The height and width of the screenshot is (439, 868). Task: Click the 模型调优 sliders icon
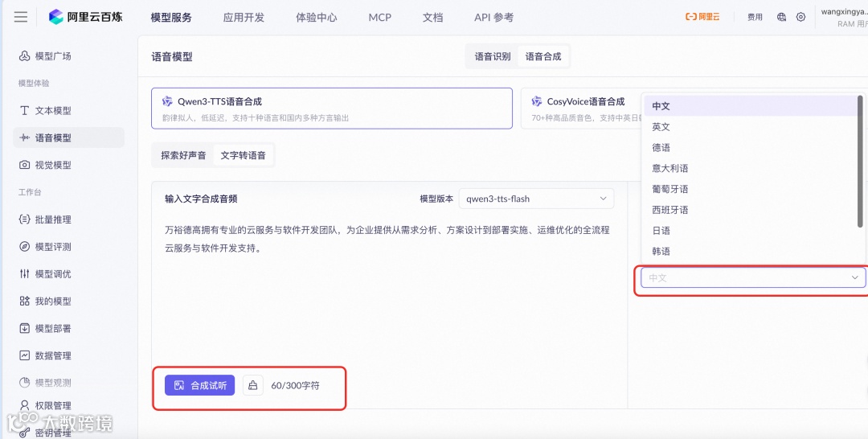coord(24,273)
